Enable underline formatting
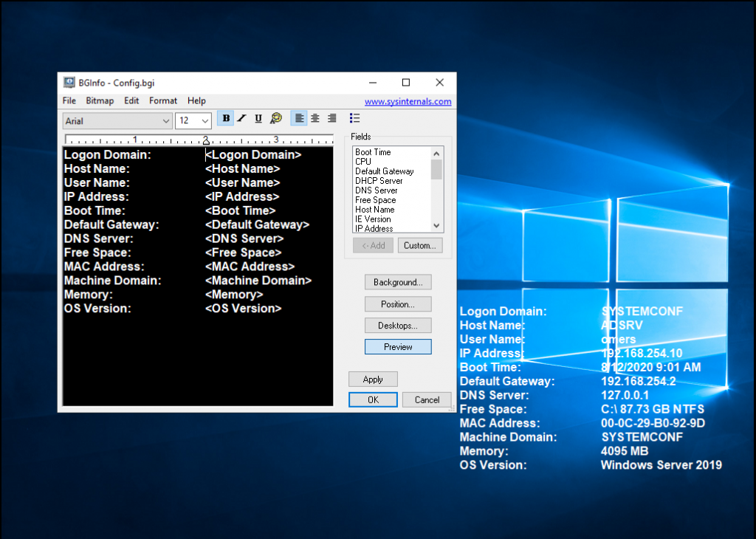 pos(258,118)
